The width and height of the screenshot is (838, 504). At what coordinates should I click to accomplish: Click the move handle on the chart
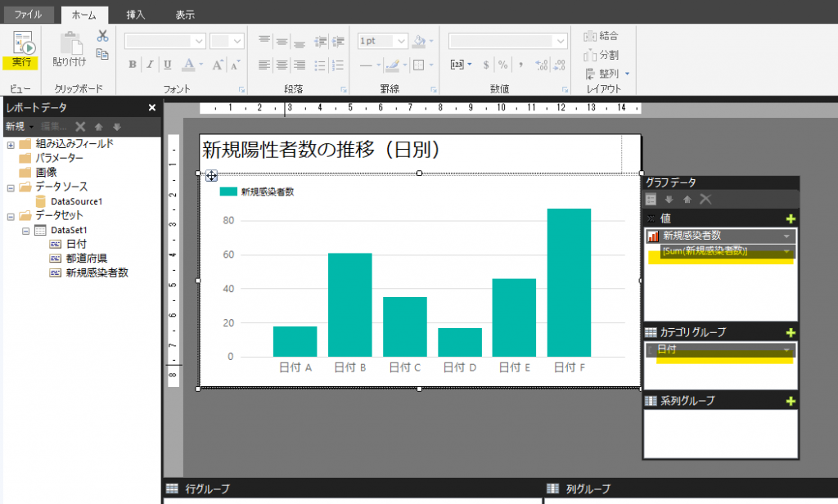pos(211,175)
